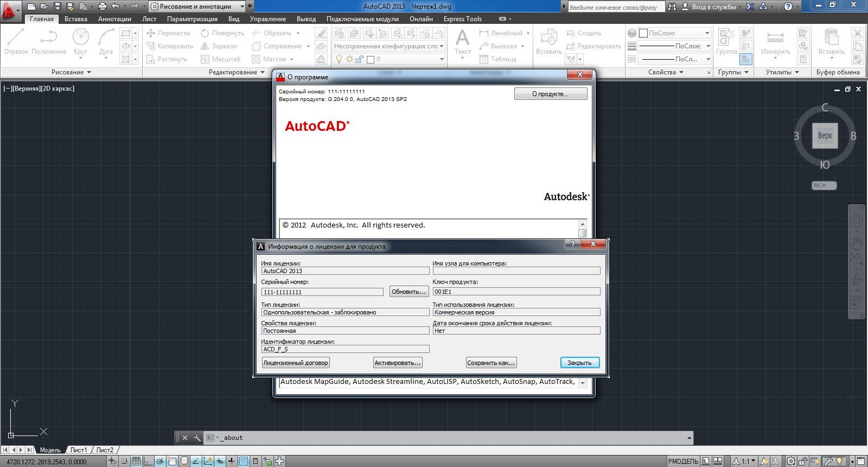Expand the Рисование panel
Image resolution: width=868 pixels, height=467 pixels.
point(71,72)
